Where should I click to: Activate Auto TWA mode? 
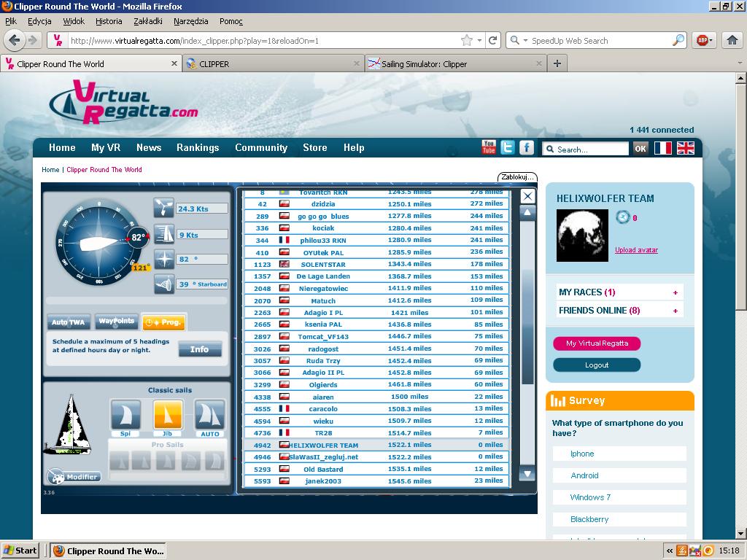click(x=69, y=322)
